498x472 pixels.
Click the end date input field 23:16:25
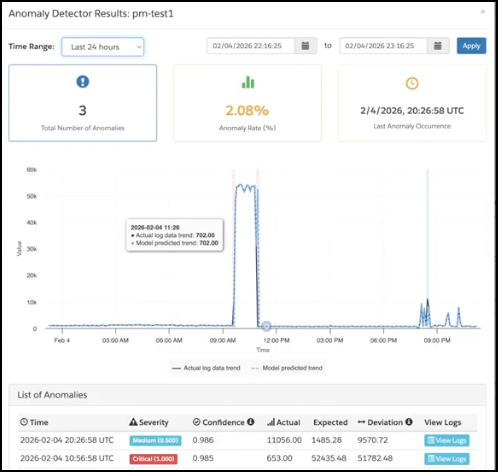tap(383, 46)
